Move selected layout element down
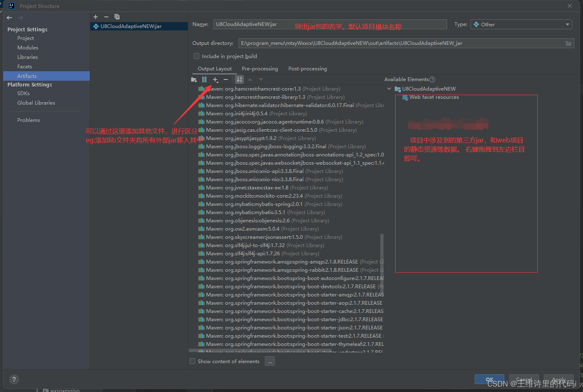 coord(260,79)
